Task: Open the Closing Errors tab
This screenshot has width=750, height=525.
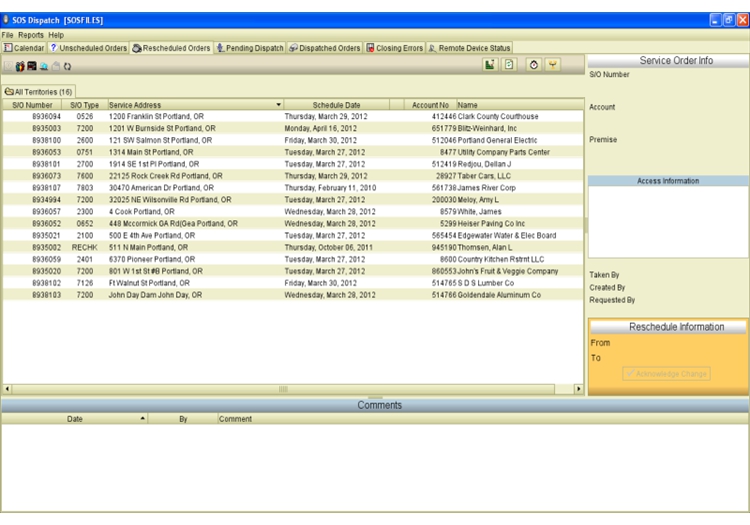Action: point(395,48)
